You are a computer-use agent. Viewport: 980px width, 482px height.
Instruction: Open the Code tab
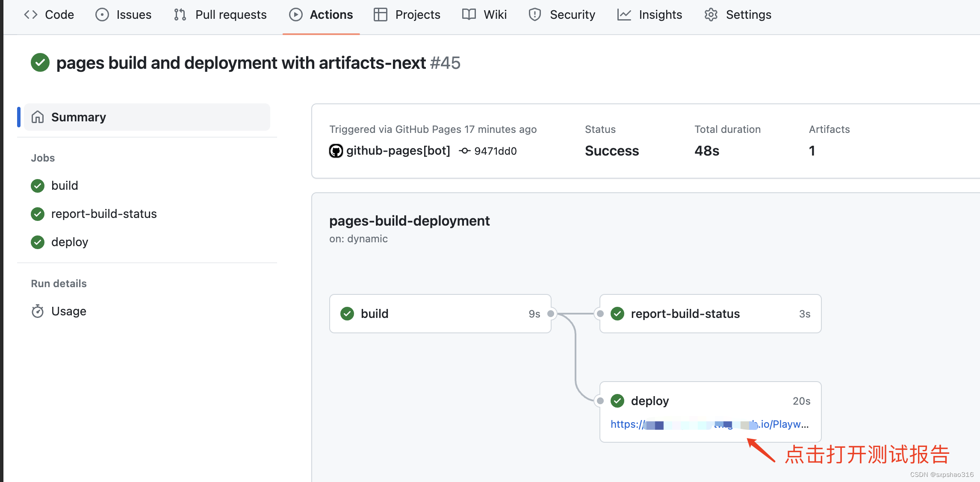pos(49,15)
